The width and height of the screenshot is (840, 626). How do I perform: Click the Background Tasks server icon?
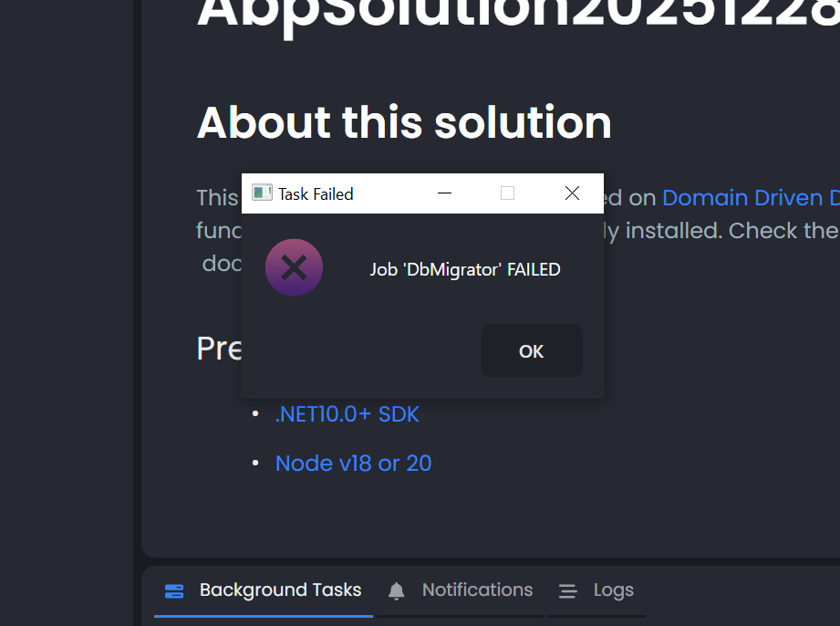(174, 591)
